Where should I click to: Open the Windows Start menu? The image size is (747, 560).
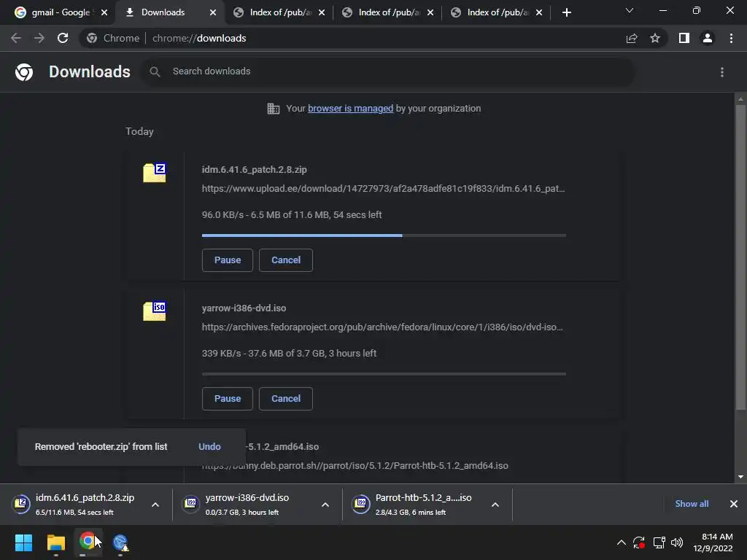23,542
